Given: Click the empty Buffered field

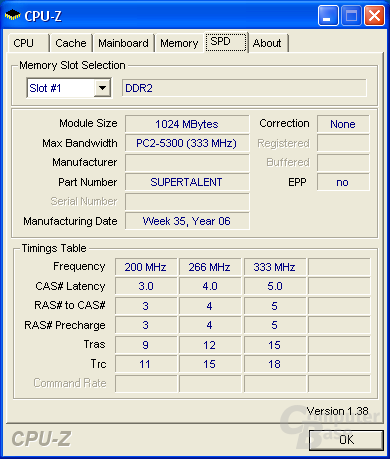Looking at the screenshot, I should 343,163.
